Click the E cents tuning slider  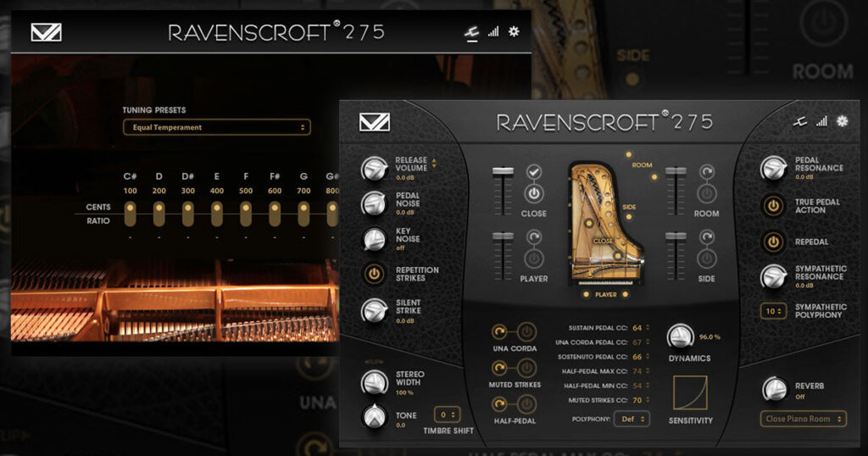(216, 214)
